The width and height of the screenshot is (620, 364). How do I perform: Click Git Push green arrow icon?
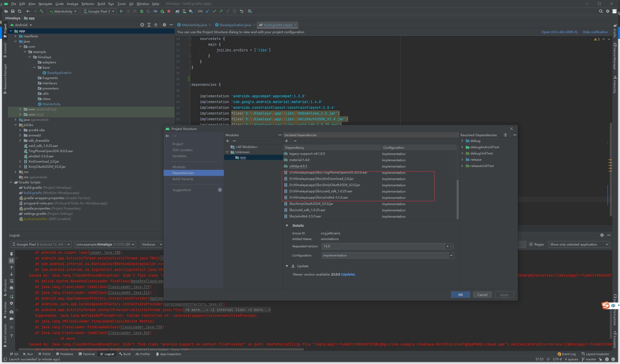221,11
